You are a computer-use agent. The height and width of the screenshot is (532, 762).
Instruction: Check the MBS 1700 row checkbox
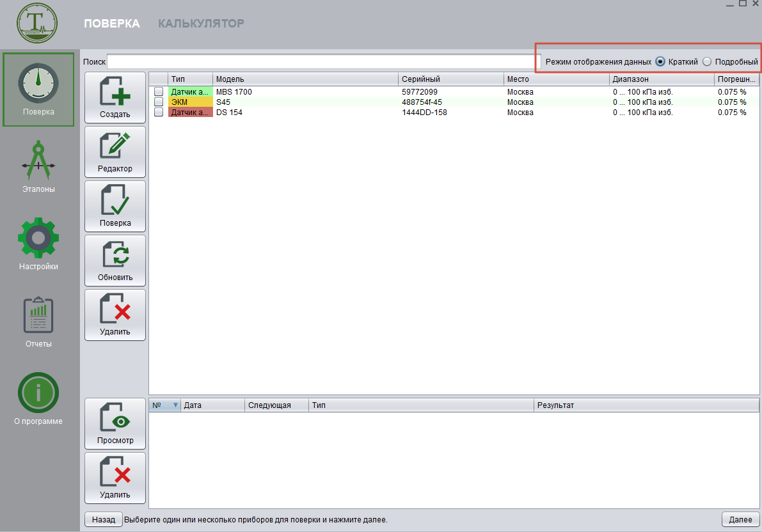click(159, 92)
